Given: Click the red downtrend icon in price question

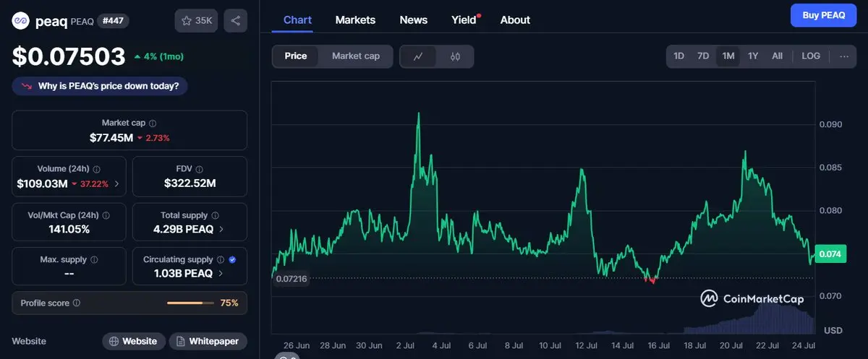Looking at the screenshot, I should coord(27,86).
